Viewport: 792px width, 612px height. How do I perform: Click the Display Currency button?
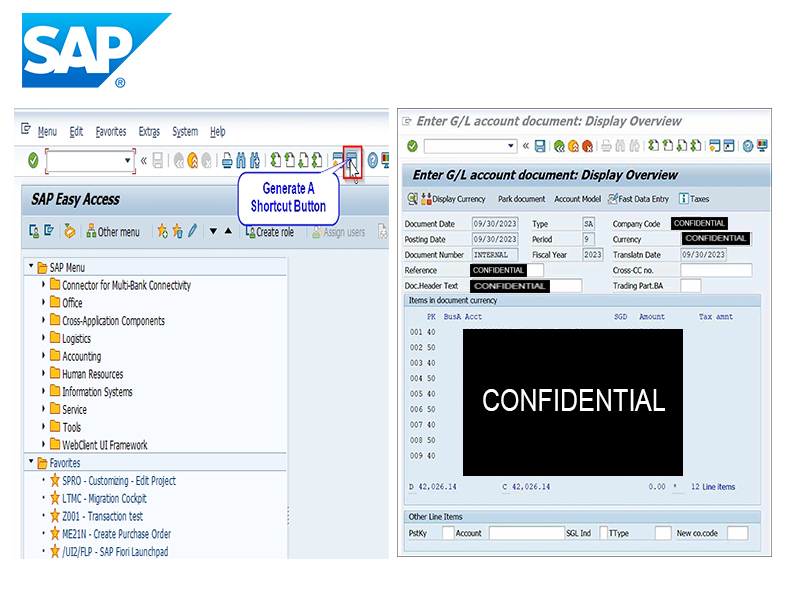click(453, 199)
